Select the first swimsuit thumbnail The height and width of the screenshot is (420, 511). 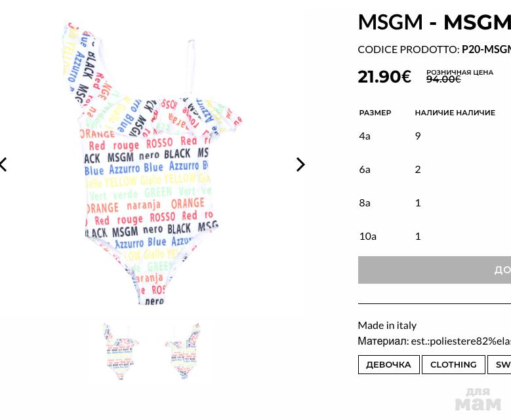tap(120, 351)
